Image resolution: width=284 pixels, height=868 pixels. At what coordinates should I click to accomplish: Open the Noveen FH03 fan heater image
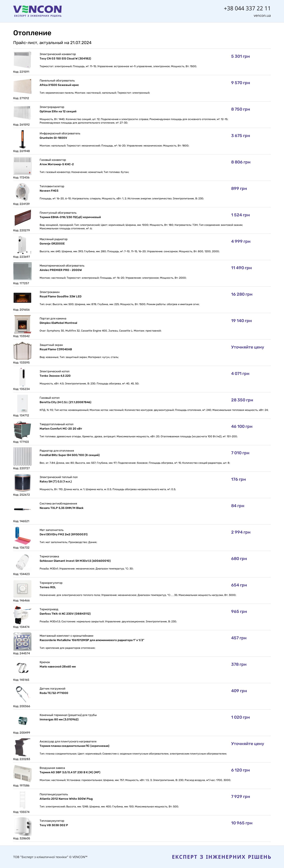tap(22, 192)
